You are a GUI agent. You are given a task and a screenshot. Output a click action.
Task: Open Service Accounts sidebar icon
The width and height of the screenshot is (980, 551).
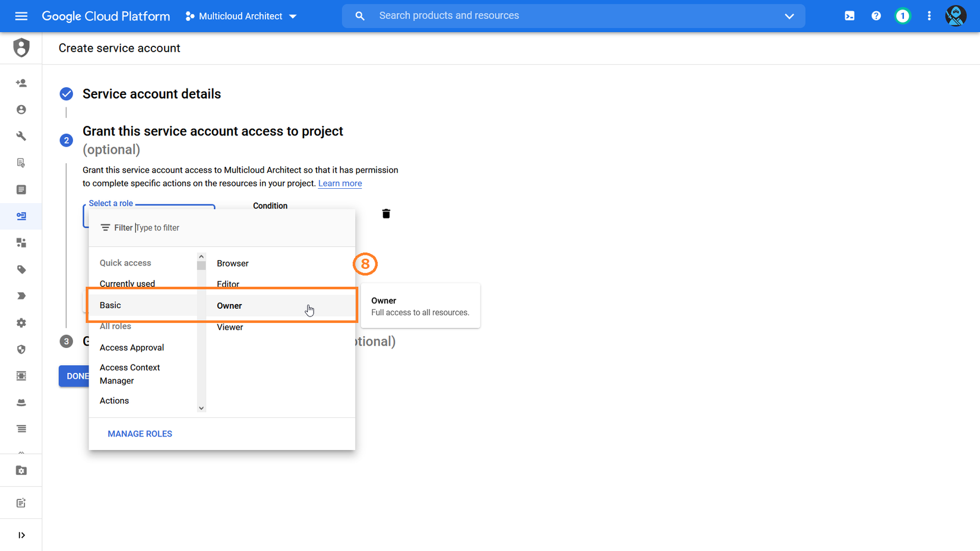[x=21, y=216]
